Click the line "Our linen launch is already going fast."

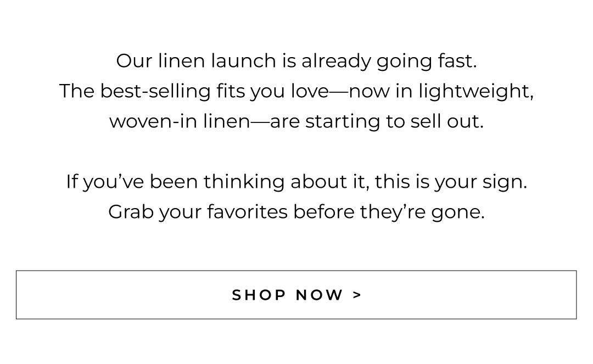click(x=296, y=61)
